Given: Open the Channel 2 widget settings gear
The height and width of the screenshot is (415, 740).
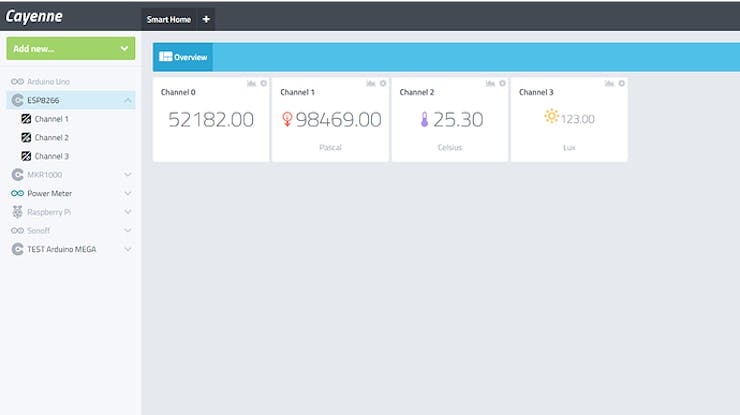Looking at the screenshot, I should (x=502, y=84).
